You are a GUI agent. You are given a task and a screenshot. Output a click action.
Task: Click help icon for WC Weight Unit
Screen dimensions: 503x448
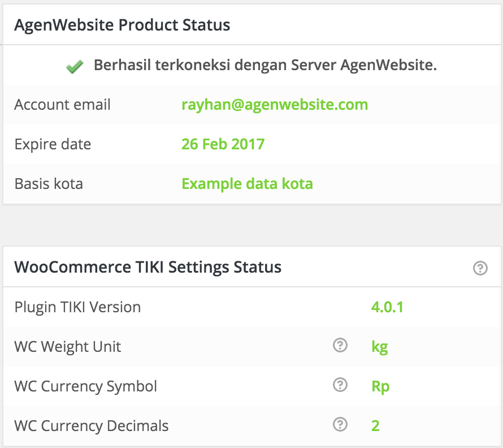pyautogui.click(x=340, y=346)
